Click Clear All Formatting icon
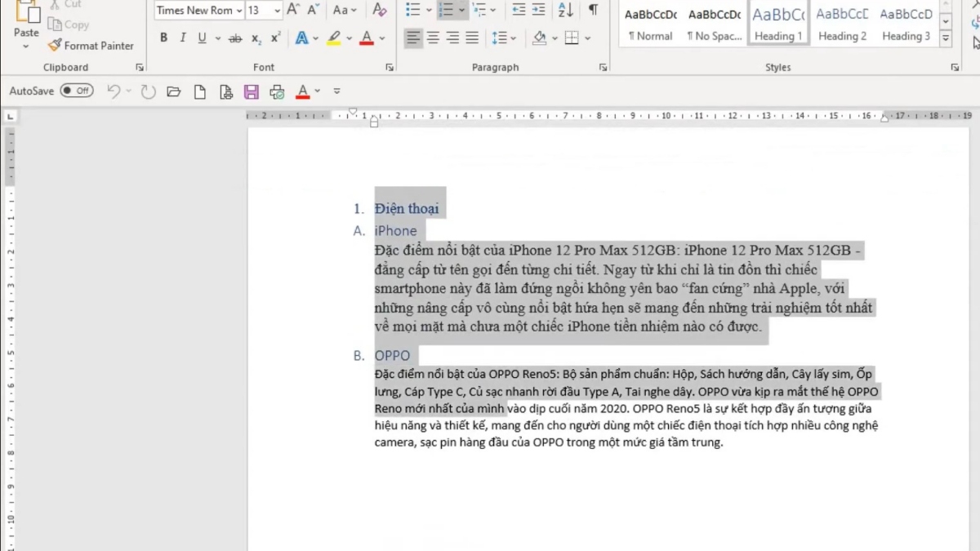The width and height of the screenshot is (980, 551). click(x=379, y=10)
